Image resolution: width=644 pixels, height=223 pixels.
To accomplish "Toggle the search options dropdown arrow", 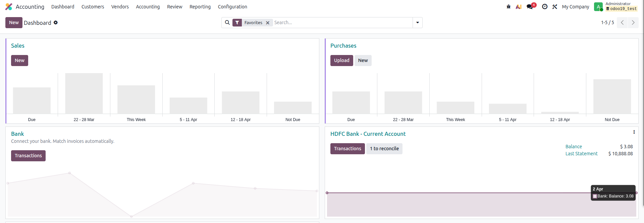I will point(418,22).
